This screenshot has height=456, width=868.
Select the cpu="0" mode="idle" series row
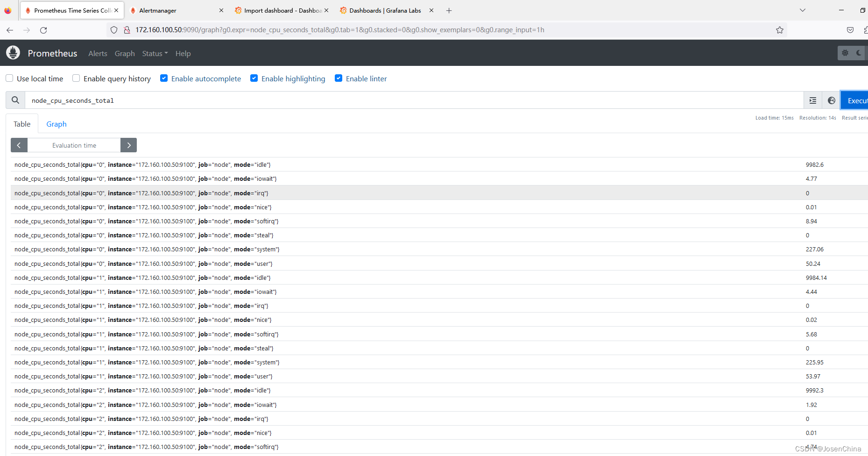(x=439, y=164)
